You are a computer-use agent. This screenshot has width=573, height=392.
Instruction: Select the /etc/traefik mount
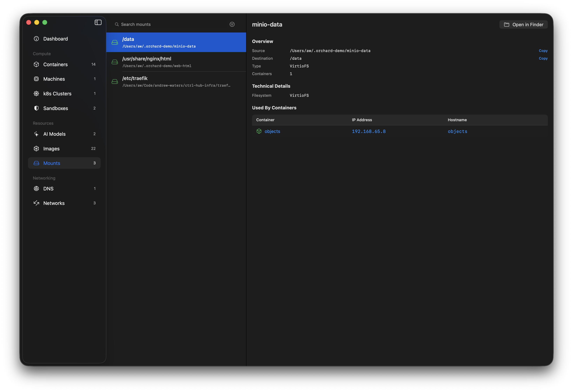tap(176, 81)
